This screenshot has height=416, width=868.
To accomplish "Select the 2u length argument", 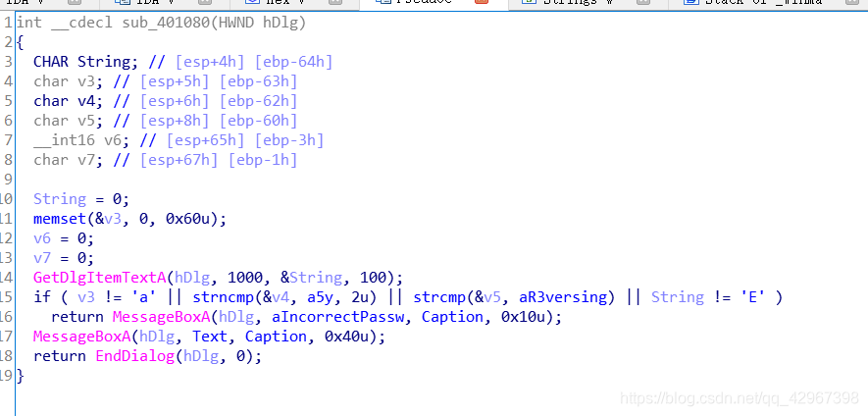I will click(360, 297).
